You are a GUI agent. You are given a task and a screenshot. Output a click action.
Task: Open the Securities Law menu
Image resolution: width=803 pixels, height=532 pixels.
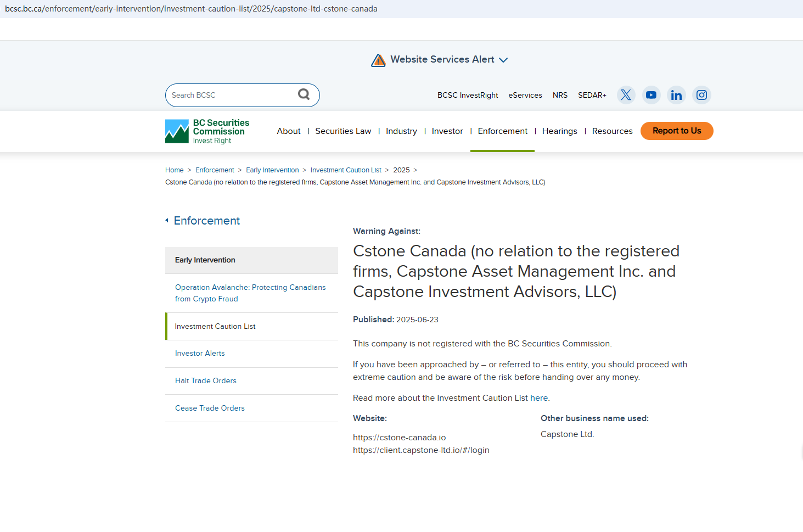tap(343, 131)
